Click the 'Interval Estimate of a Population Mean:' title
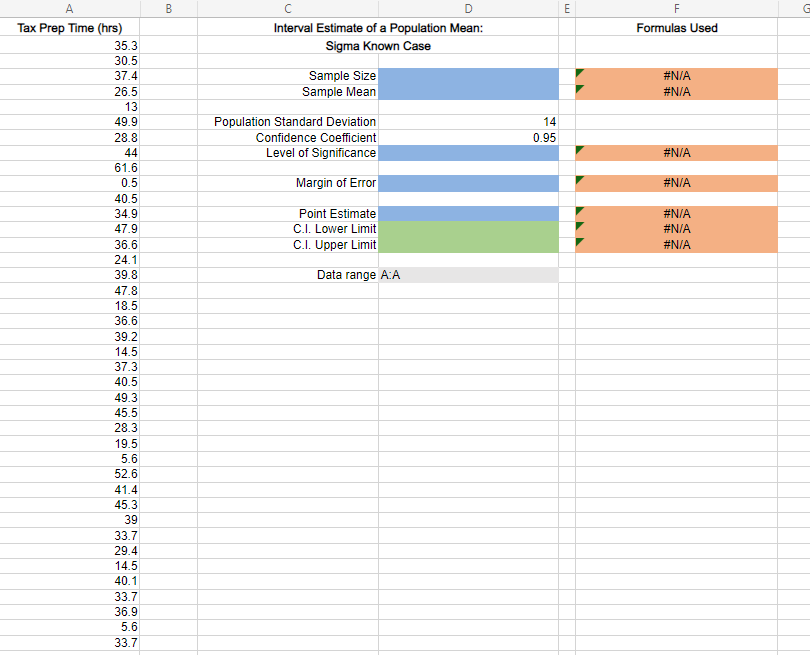Screen dimensions: 810x655 [x=378, y=28]
